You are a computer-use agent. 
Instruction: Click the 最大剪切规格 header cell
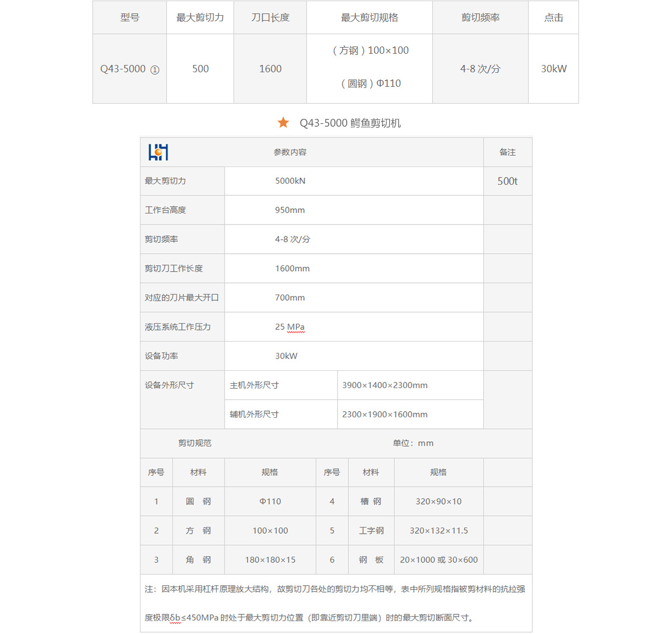tap(369, 18)
